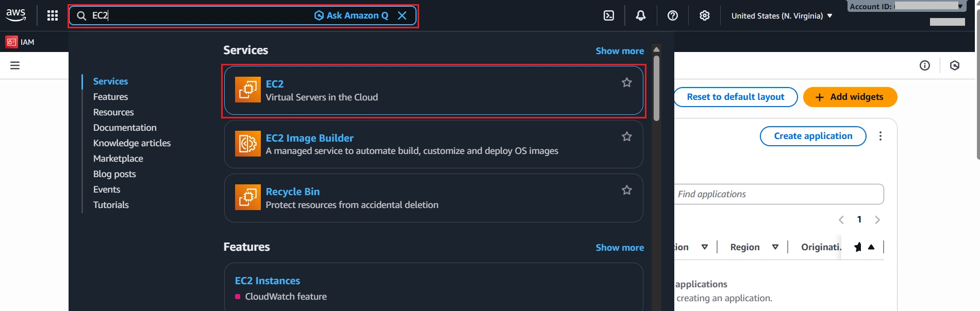Select the Resources filter category
Screen dimensions: 980x311
(113, 112)
